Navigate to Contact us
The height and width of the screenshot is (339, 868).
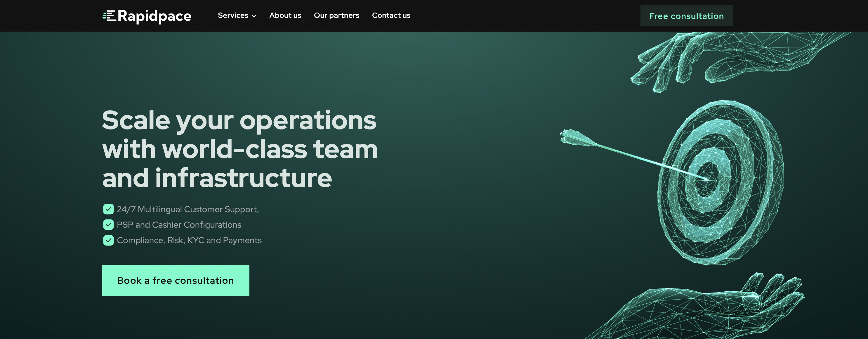click(x=391, y=15)
